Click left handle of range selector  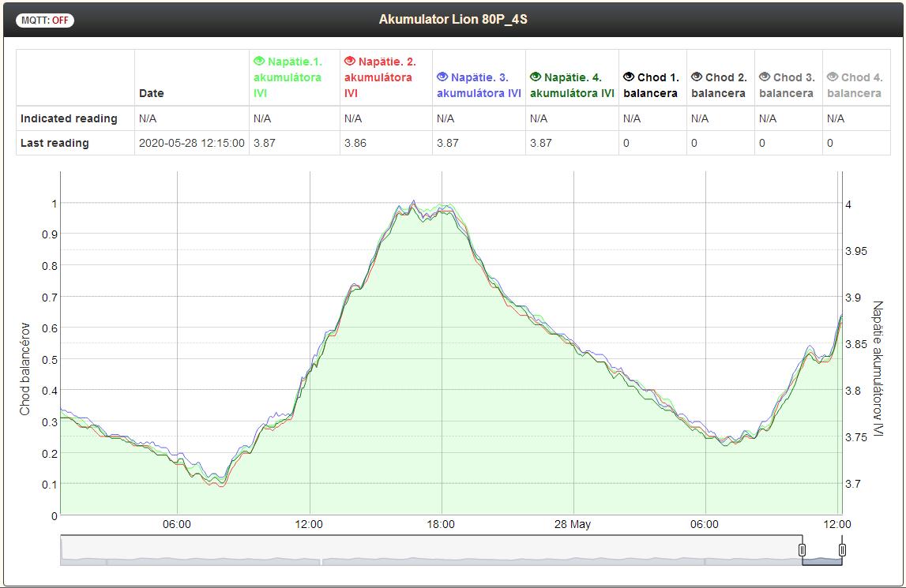coord(802,550)
